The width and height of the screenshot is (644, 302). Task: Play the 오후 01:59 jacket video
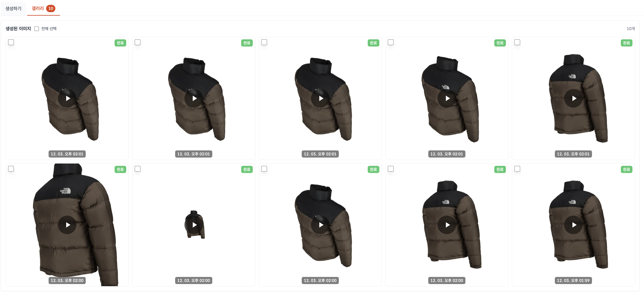tap(573, 225)
